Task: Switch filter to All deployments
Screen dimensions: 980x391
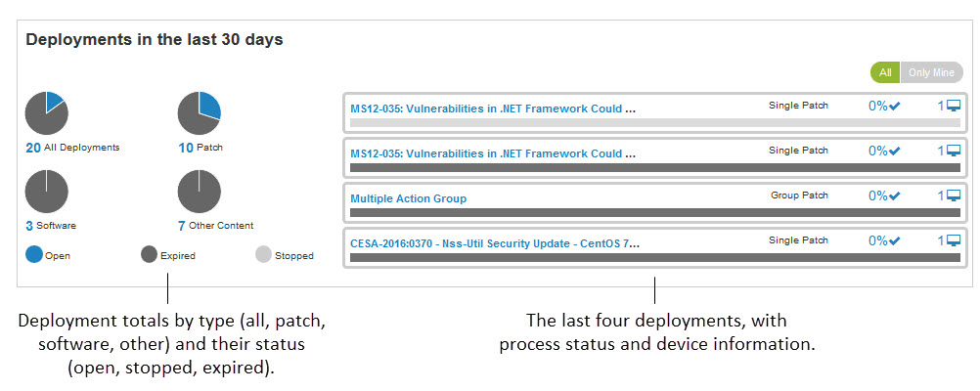Action: coord(885,72)
